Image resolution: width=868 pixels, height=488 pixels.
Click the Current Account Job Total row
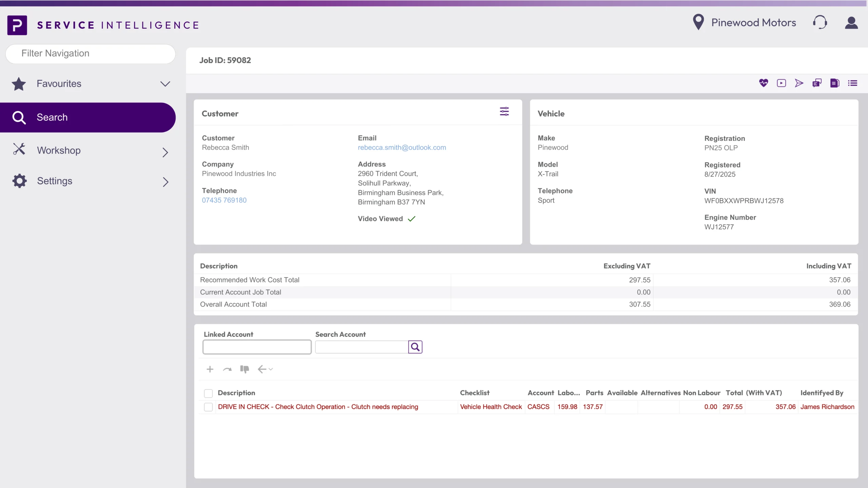(526, 292)
